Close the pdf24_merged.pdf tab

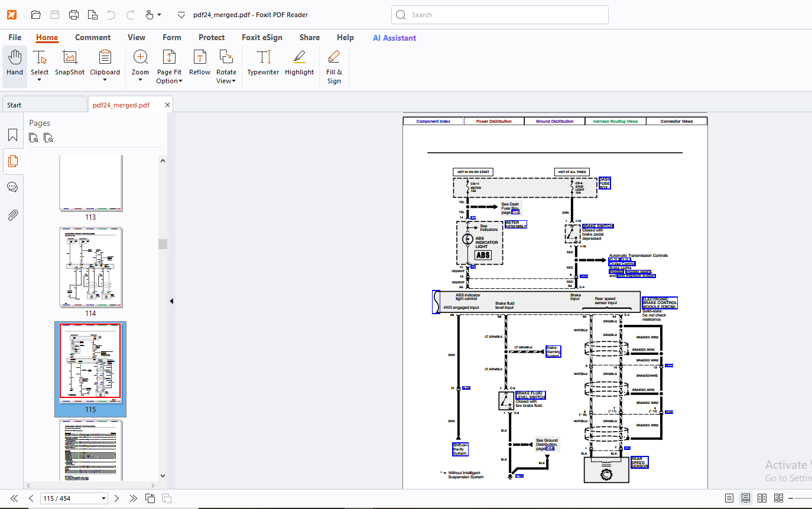pos(168,105)
